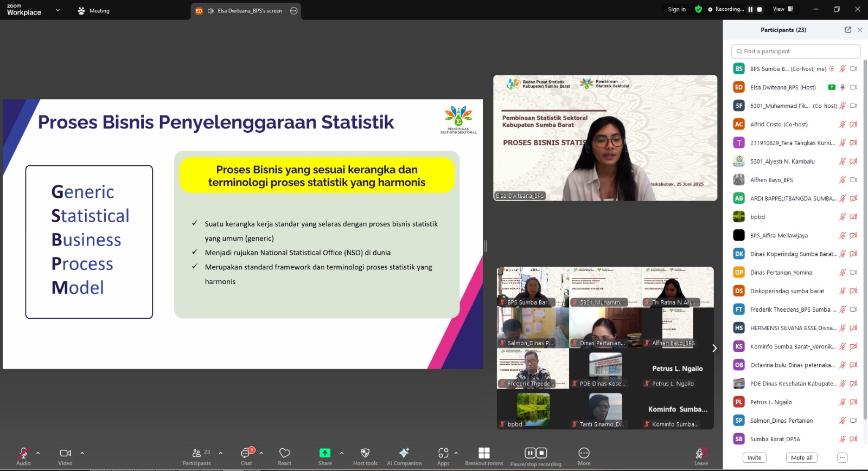Open Host tools shield icon
Viewport: 868px width, 471px height.
click(x=365, y=453)
